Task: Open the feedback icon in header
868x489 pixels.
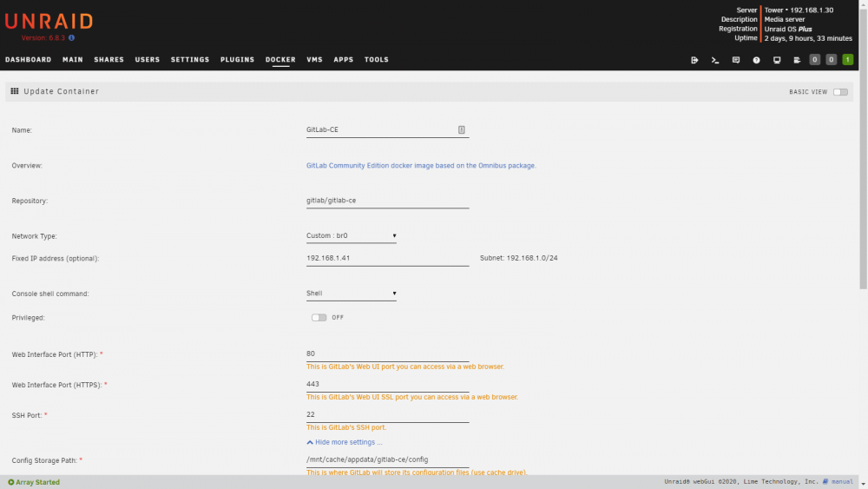Action: pyautogui.click(x=736, y=60)
